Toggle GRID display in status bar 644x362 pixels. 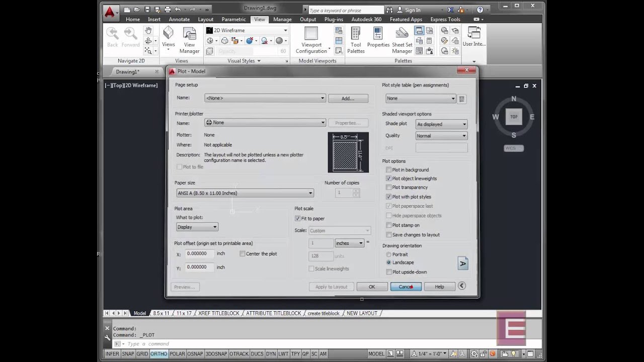click(142, 354)
